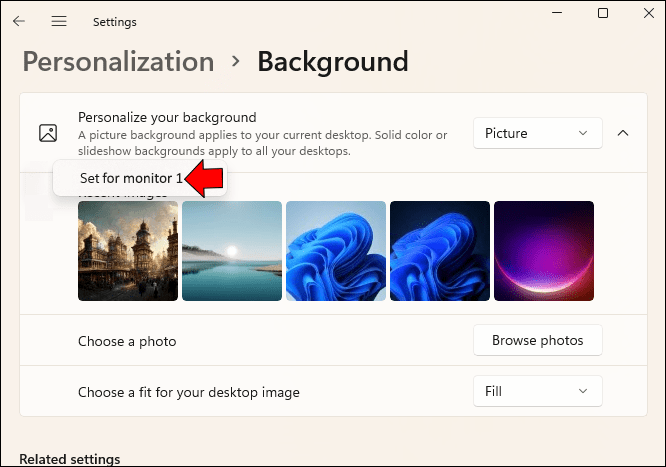Open the hamburger navigation menu
This screenshot has height=467, width=666.
pyautogui.click(x=59, y=21)
